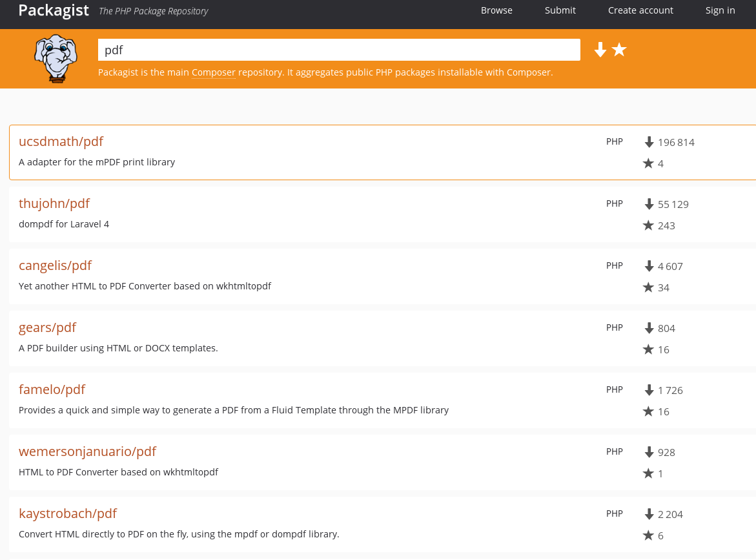Click the star count 34
Screen dimensions: 756x560
[664, 287]
